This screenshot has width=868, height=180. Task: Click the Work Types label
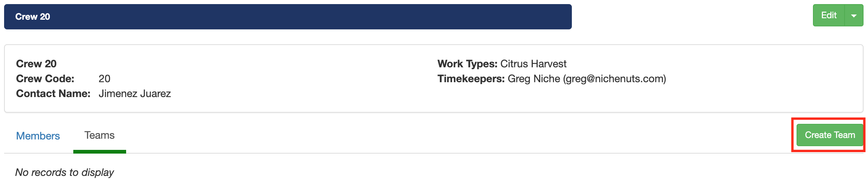pos(467,64)
